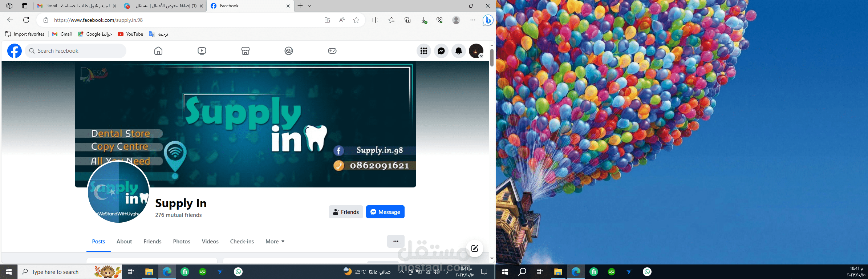Open Facebook Marketplace icon
Viewport: 868px width, 279px height.
(x=246, y=51)
